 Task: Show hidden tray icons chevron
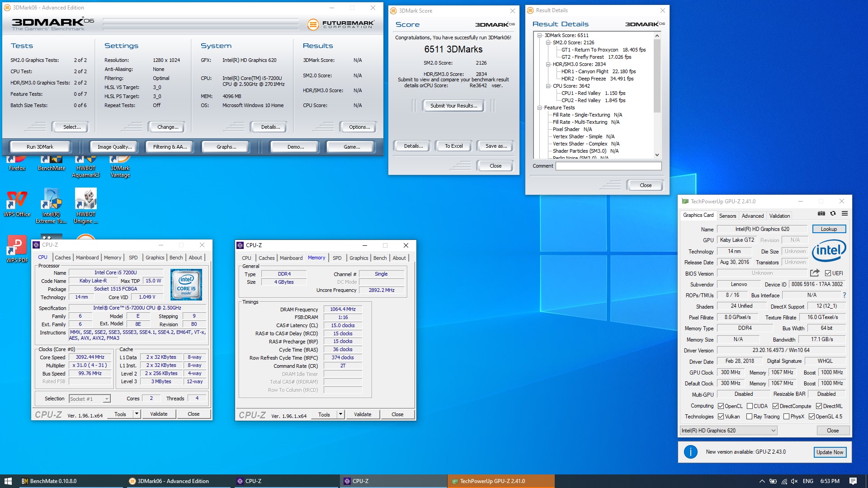(x=762, y=481)
